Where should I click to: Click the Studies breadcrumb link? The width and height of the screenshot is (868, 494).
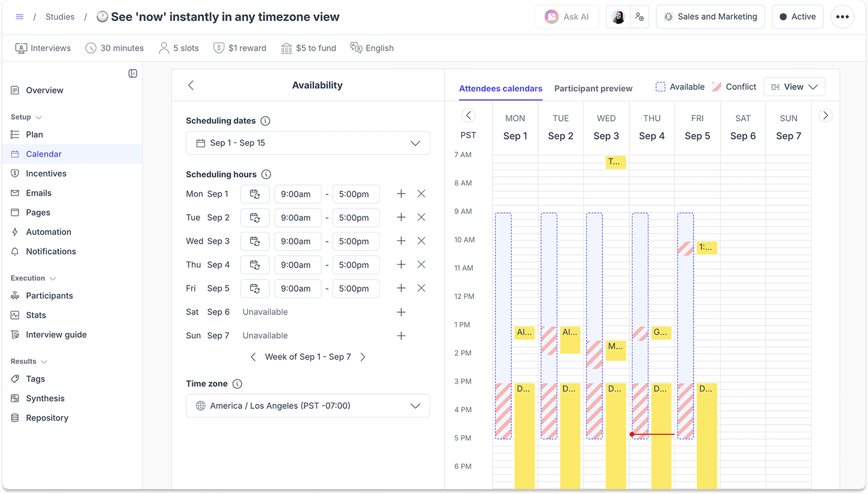pyautogui.click(x=60, y=17)
